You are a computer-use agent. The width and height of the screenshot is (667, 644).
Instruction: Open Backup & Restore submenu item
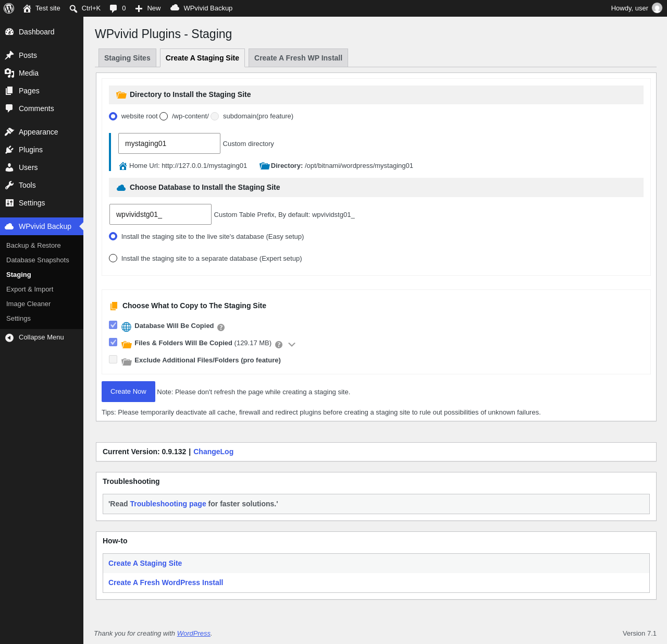pyautogui.click(x=33, y=246)
